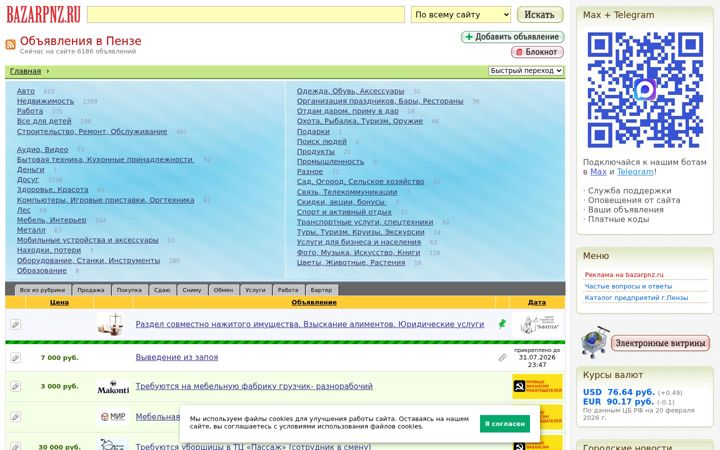
Task: Click notepad icon in 7 000 руб. row
Action: (x=15, y=357)
